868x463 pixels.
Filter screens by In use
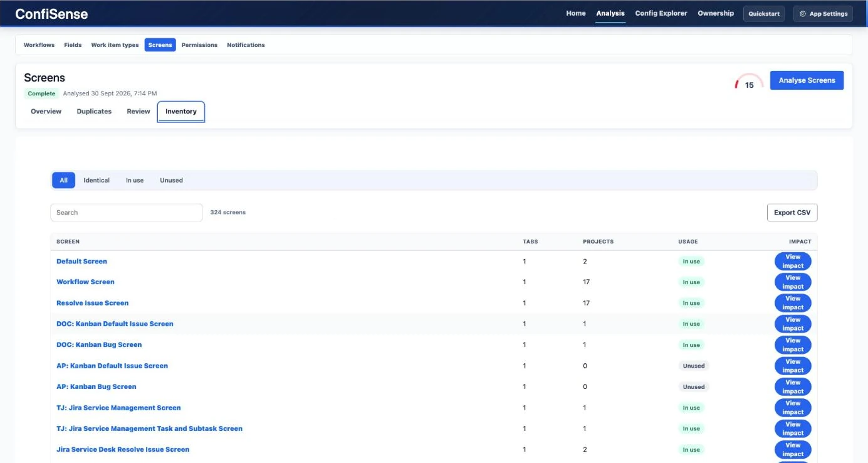(x=135, y=180)
